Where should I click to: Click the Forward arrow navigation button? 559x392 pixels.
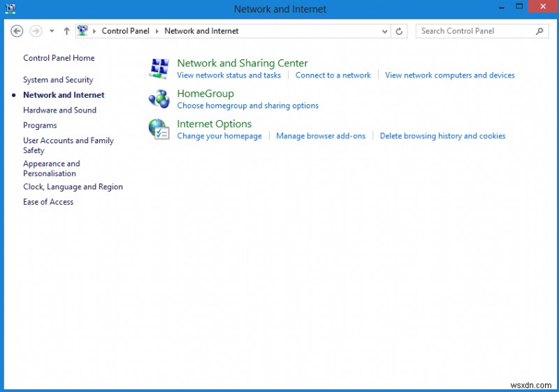pyautogui.click(x=36, y=31)
